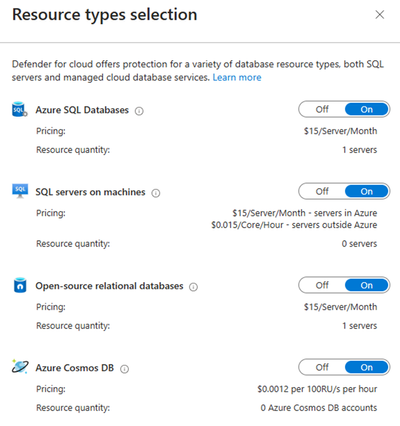This screenshot has height=426, width=400.
Task: Turn Off SQL servers on machines protection
Action: 322,191
